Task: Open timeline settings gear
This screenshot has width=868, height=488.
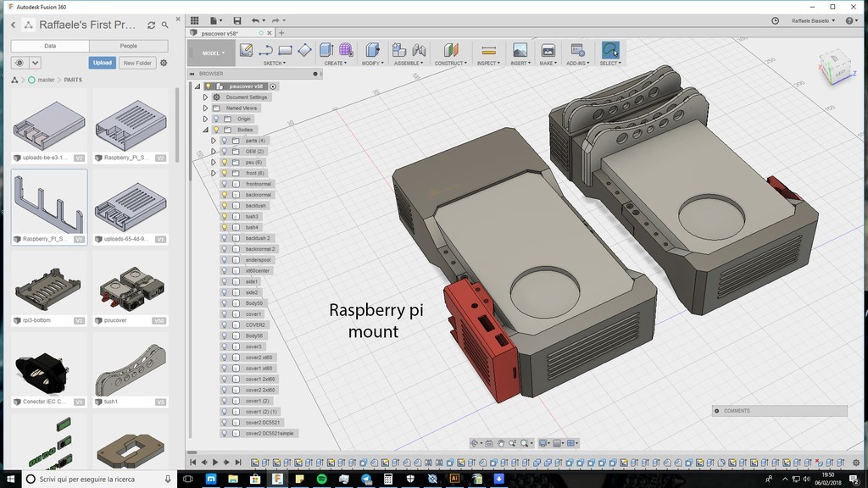Action: click(856, 463)
